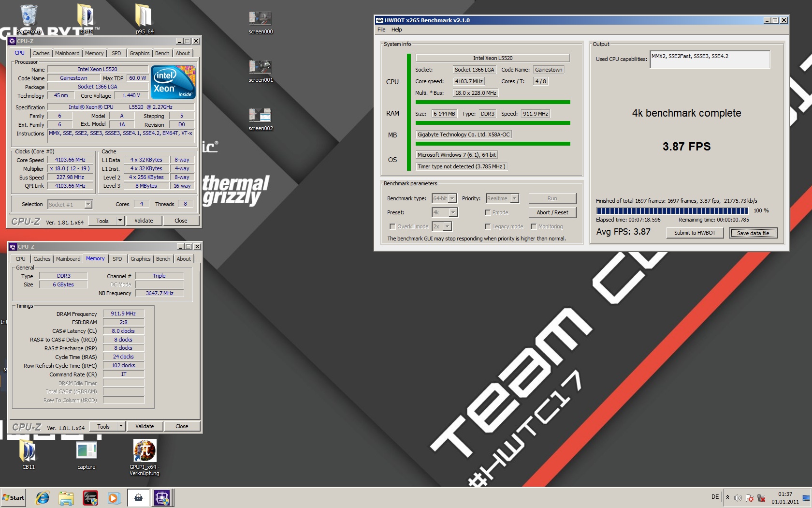812x508 pixels.
Task: Click Validate in upper CPU-Z
Action: pos(144,221)
